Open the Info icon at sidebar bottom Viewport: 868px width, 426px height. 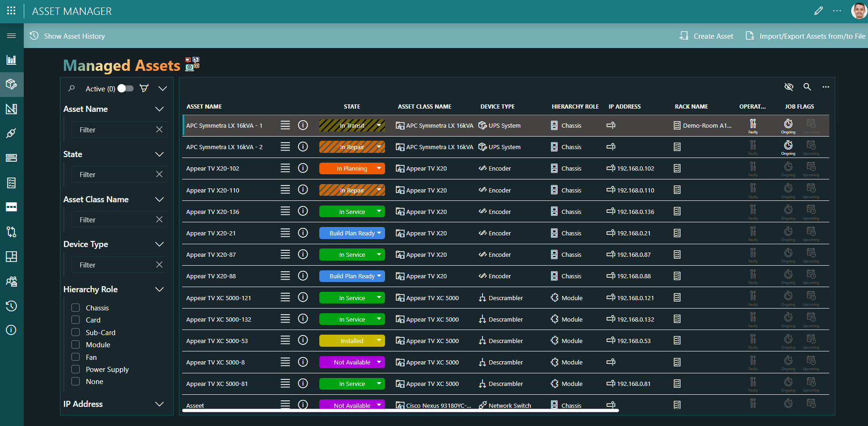(11, 330)
